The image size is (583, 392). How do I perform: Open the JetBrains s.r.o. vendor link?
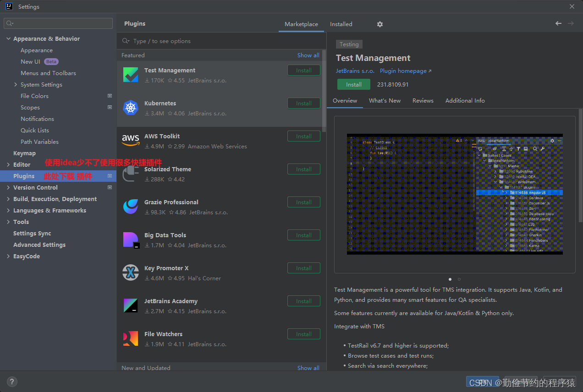tap(355, 71)
